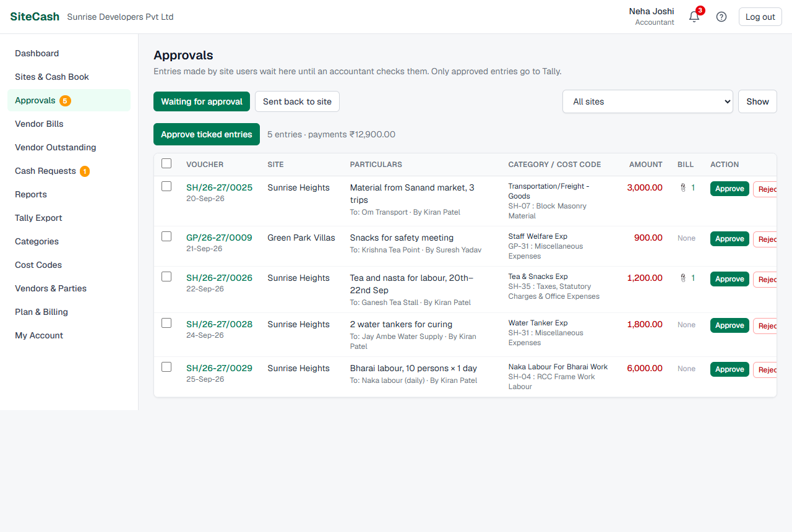792x532 pixels.
Task: Open Categories in sidebar
Action: [x=69, y=241]
